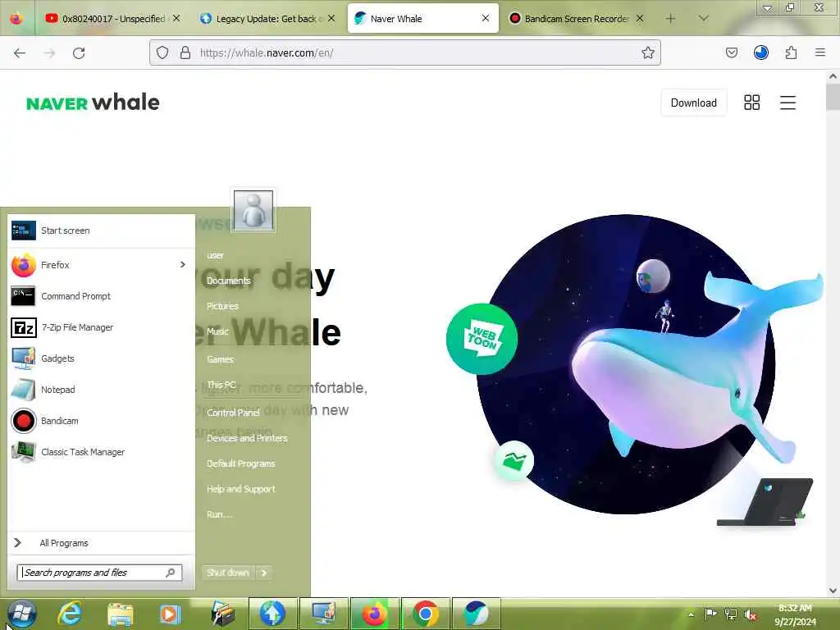This screenshot has height=630, width=840.
Task: Launch Internet Explorer from the taskbar
Action: coord(71,614)
